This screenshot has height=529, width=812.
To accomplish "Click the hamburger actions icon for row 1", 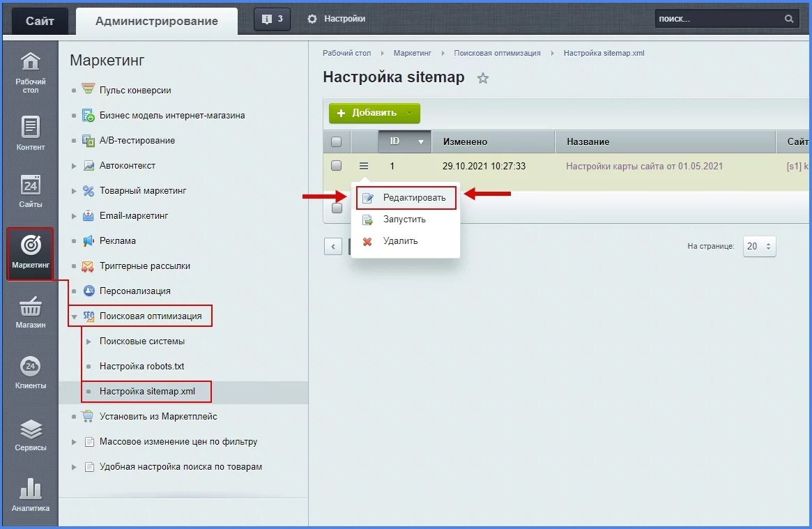I will (x=363, y=166).
